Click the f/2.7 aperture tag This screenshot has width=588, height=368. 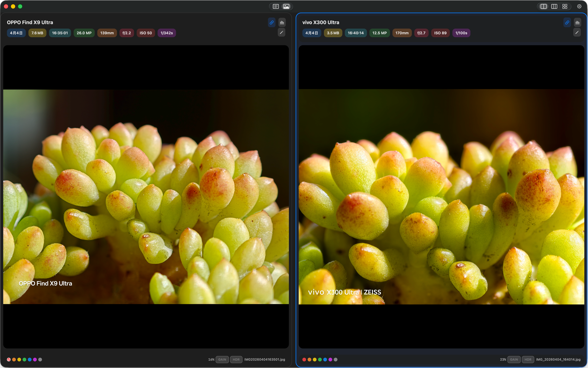point(421,33)
